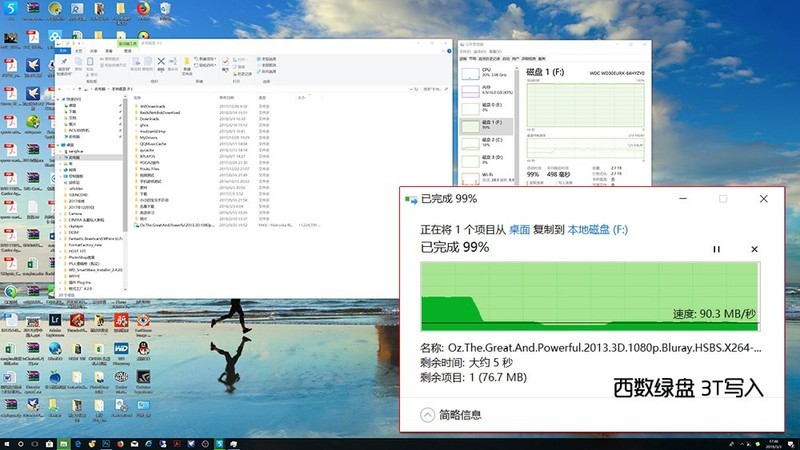
Task: Sort by 类型 column header
Action: (x=262, y=97)
